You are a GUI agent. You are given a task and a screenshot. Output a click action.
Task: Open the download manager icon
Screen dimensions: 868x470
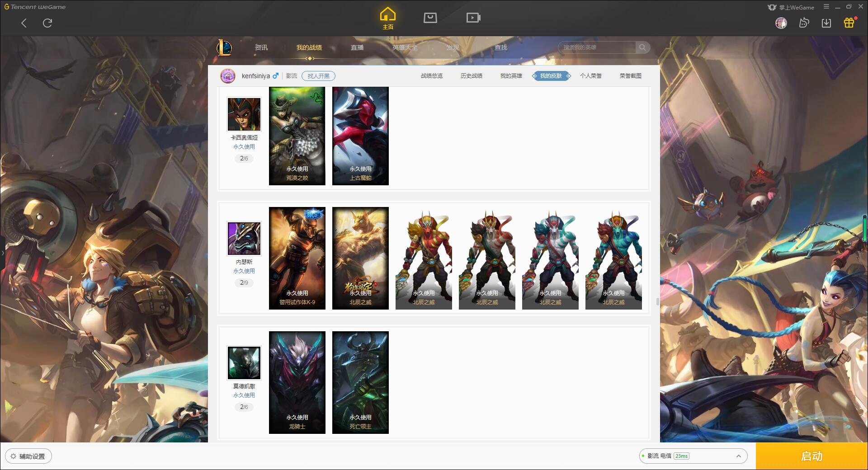pos(826,23)
